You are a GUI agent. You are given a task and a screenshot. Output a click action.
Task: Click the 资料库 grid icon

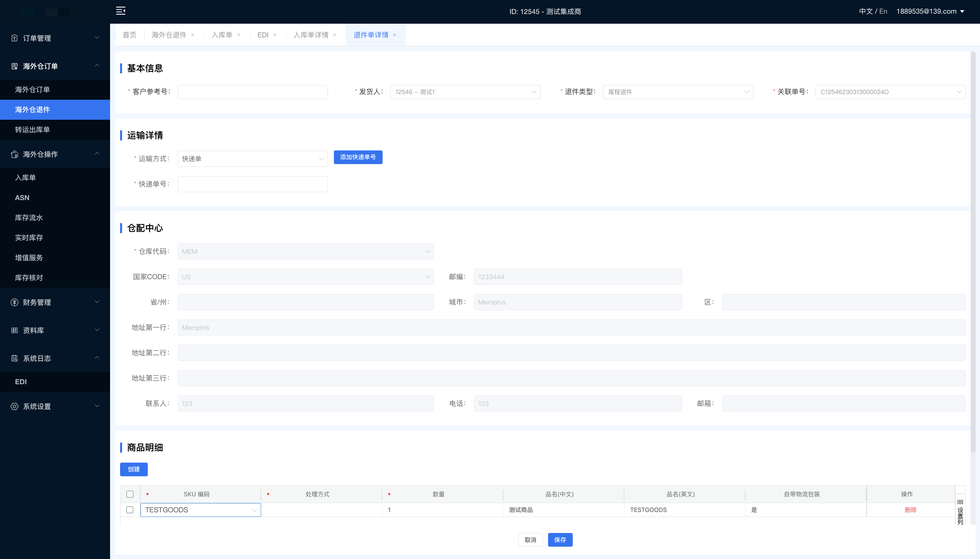point(15,330)
